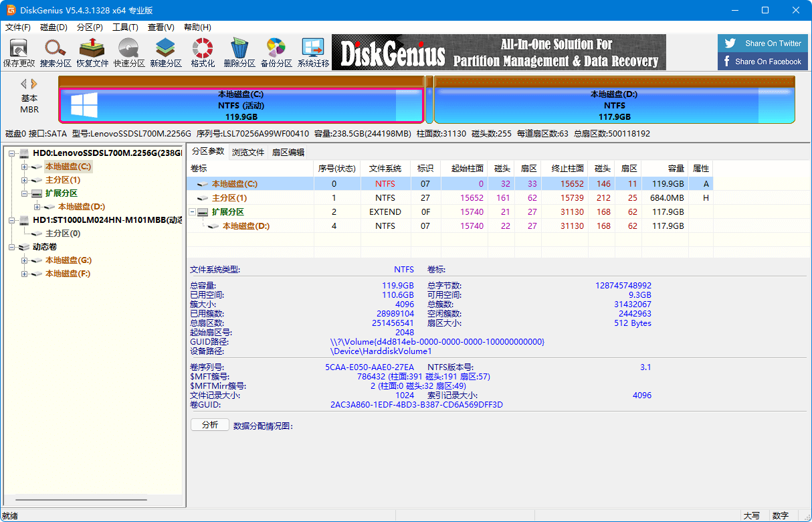The image size is (812, 522).
Task: Click the 容量 column header
Action: click(x=666, y=168)
